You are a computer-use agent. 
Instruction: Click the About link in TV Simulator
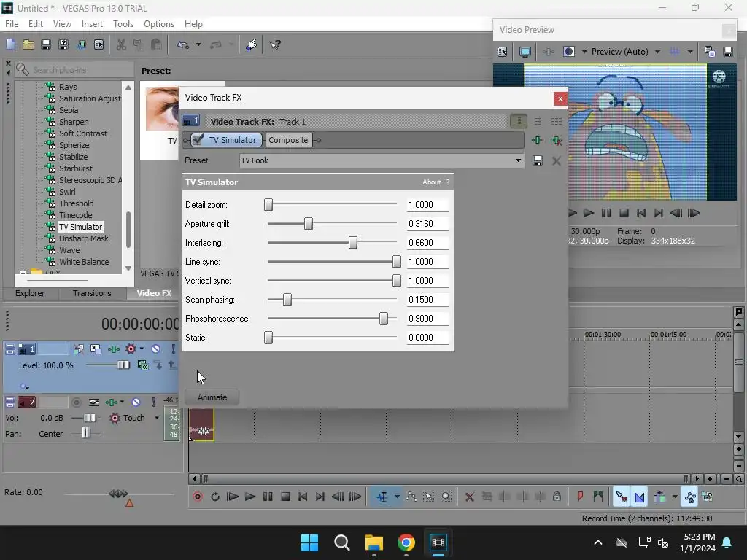tap(432, 182)
